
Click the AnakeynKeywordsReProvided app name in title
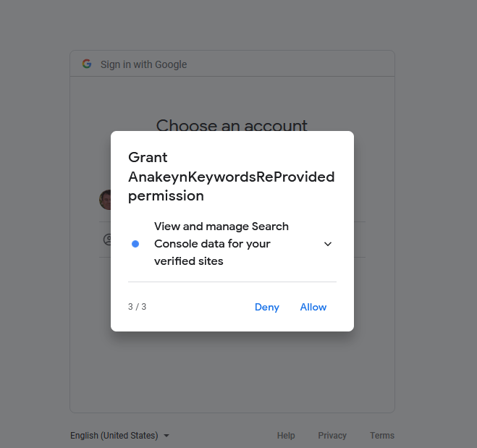231,177
